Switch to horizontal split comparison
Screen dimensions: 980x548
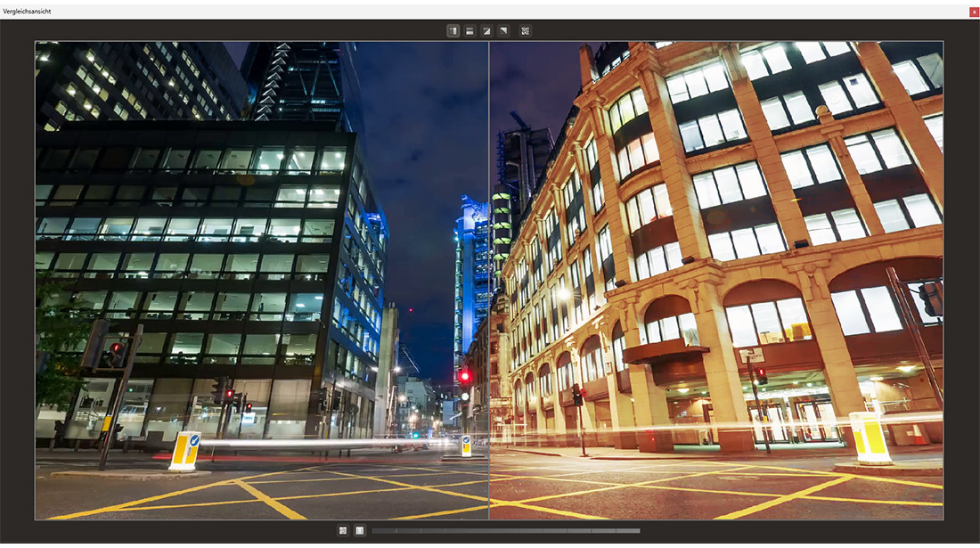click(x=470, y=29)
